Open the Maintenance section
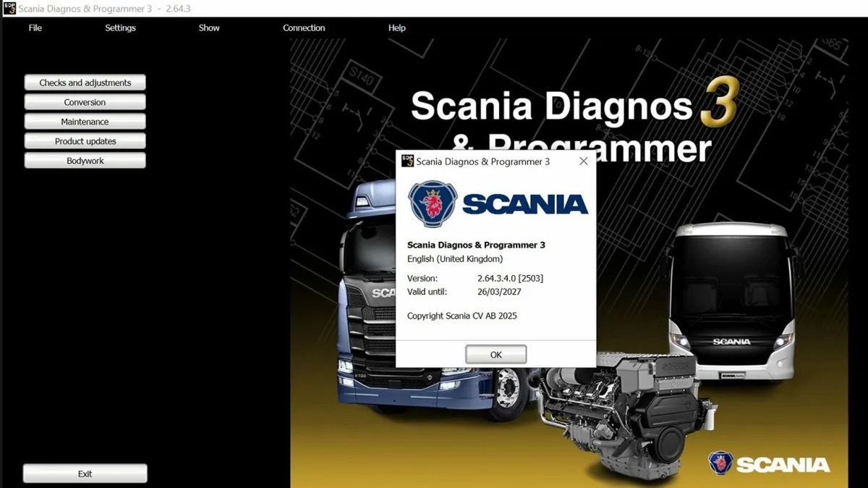This screenshot has width=868, height=488. (85, 121)
